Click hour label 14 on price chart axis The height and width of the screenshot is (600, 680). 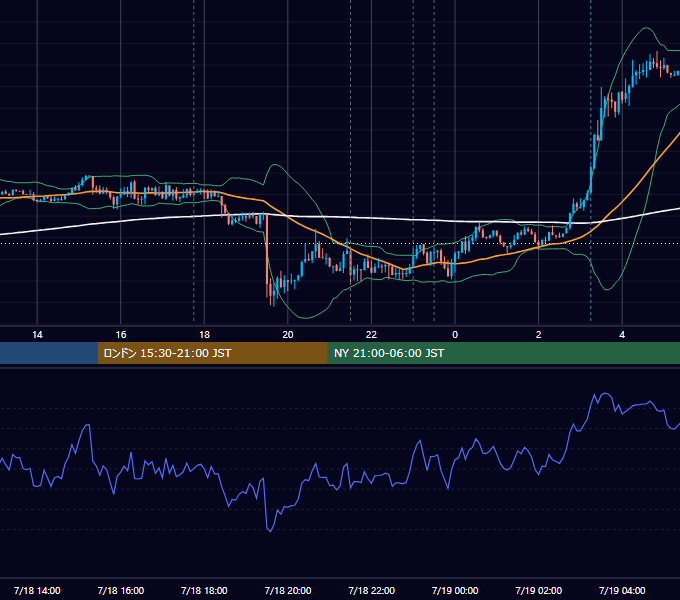[37, 335]
